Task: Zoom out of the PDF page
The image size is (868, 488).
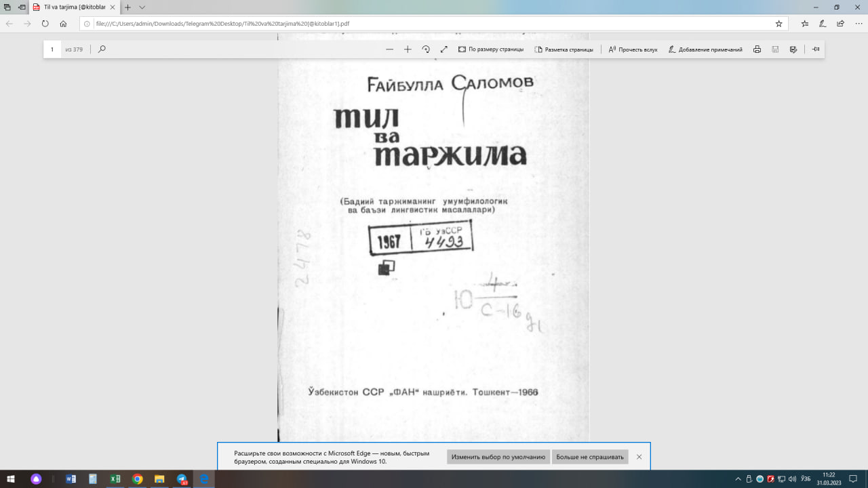Action: [389, 49]
